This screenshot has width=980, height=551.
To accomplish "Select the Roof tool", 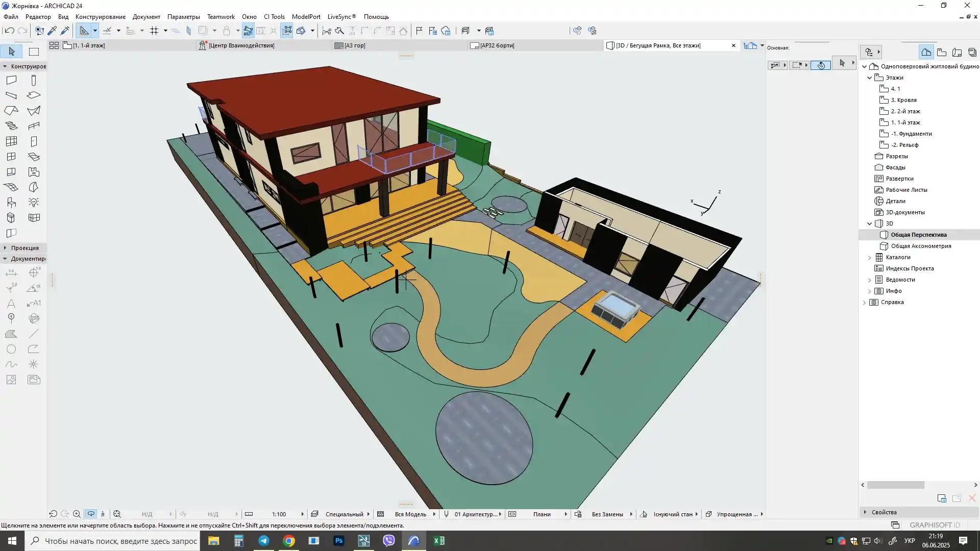I will pyautogui.click(x=11, y=111).
